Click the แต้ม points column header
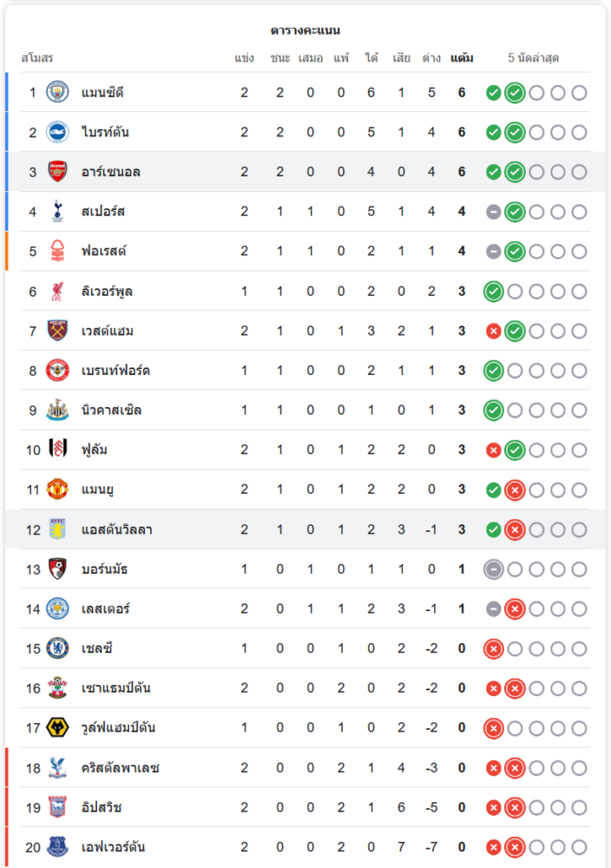This screenshot has height=868, width=611. pyautogui.click(x=462, y=58)
